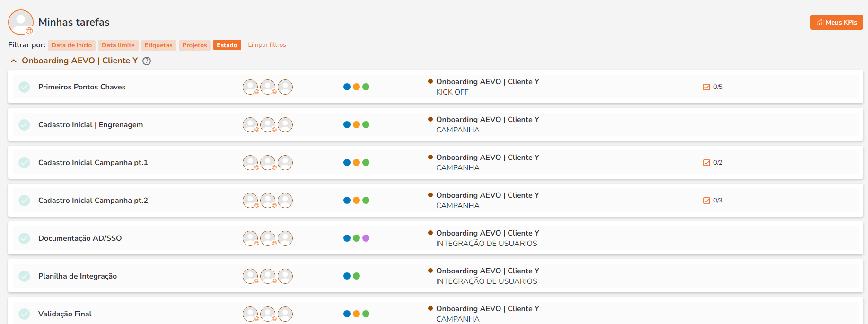Image resolution: width=868 pixels, height=324 pixels.
Task: Check off Planilha de Integração task
Action: (x=24, y=276)
